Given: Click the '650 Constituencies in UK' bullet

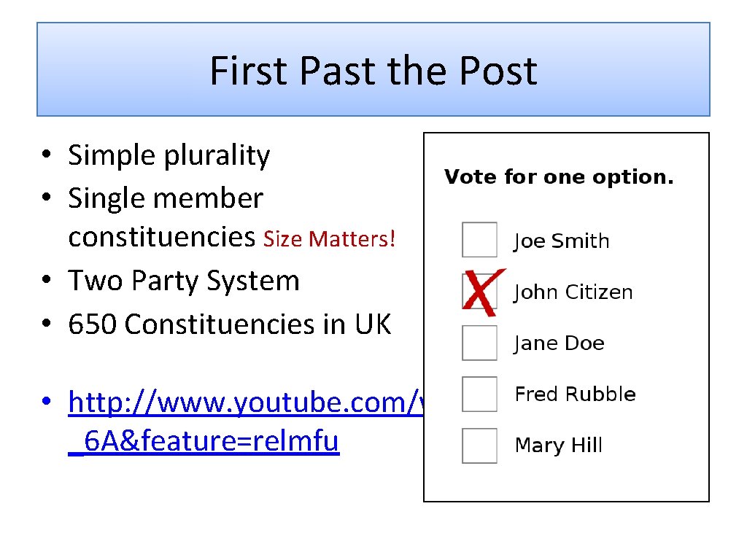Looking at the screenshot, I should click(230, 324).
